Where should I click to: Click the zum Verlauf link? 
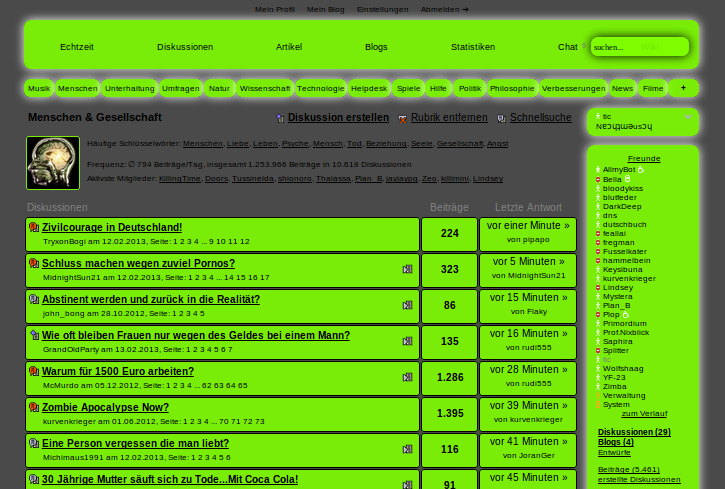(643, 413)
